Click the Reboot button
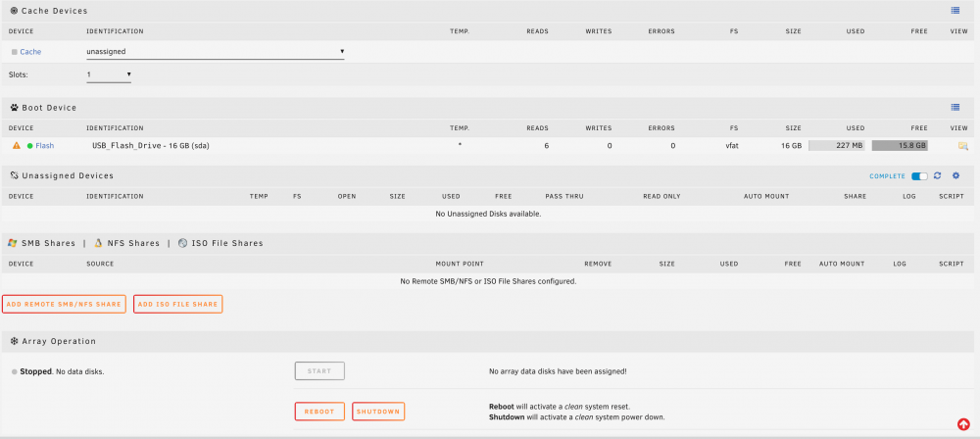The image size is (980, 439). [319, 412]
